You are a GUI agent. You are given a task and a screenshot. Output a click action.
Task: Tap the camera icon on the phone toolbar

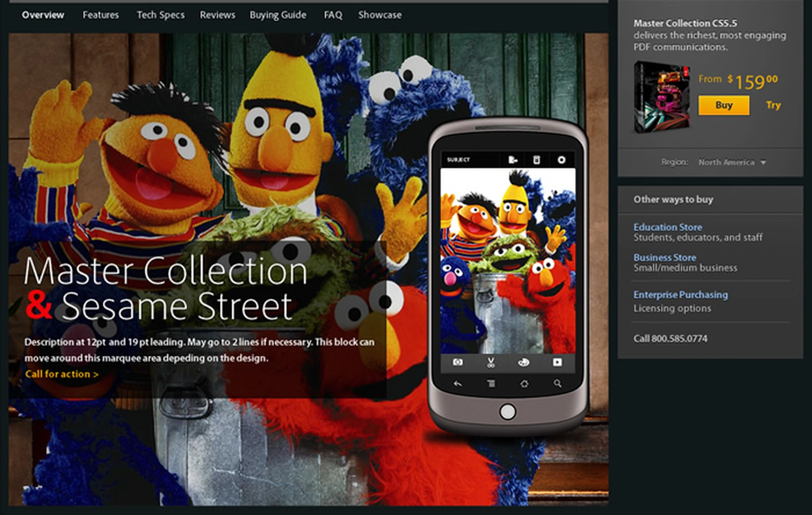[458, 362]
